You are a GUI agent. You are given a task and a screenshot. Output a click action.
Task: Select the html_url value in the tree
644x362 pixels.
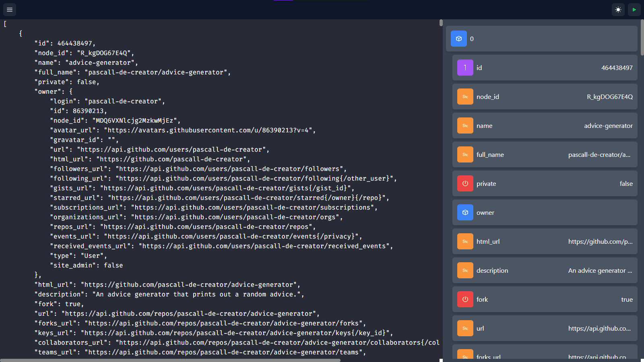[601, 241]
